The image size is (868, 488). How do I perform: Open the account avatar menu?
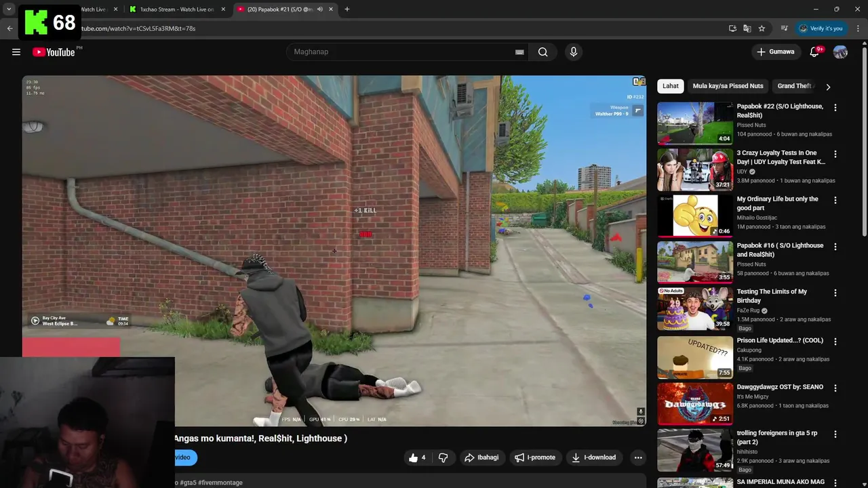pos(840,52)
